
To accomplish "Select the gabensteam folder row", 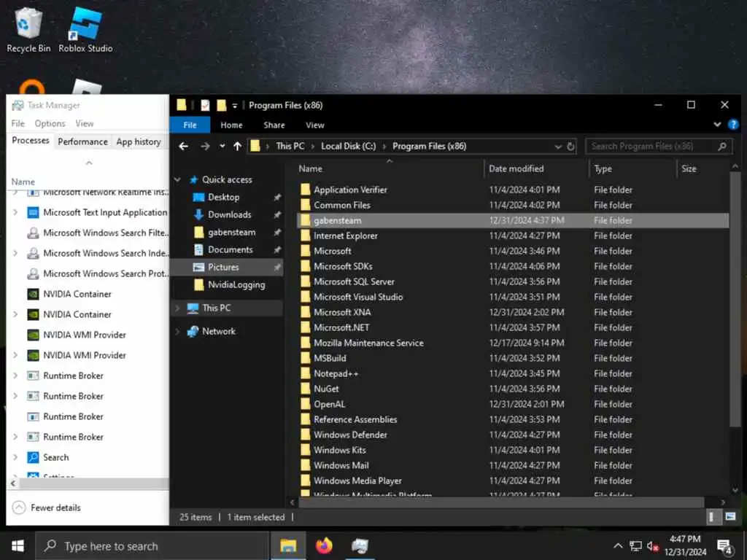I will [x=512, y=220].
